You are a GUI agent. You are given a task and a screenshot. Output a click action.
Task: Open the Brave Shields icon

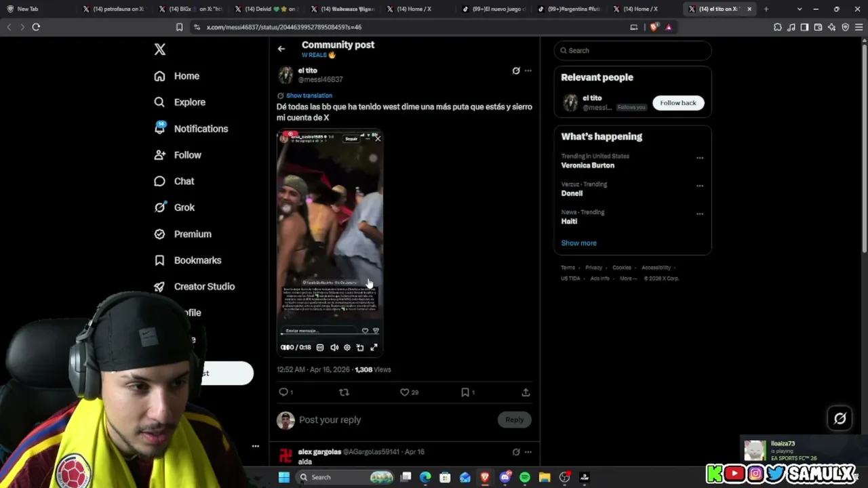(654, 27)
